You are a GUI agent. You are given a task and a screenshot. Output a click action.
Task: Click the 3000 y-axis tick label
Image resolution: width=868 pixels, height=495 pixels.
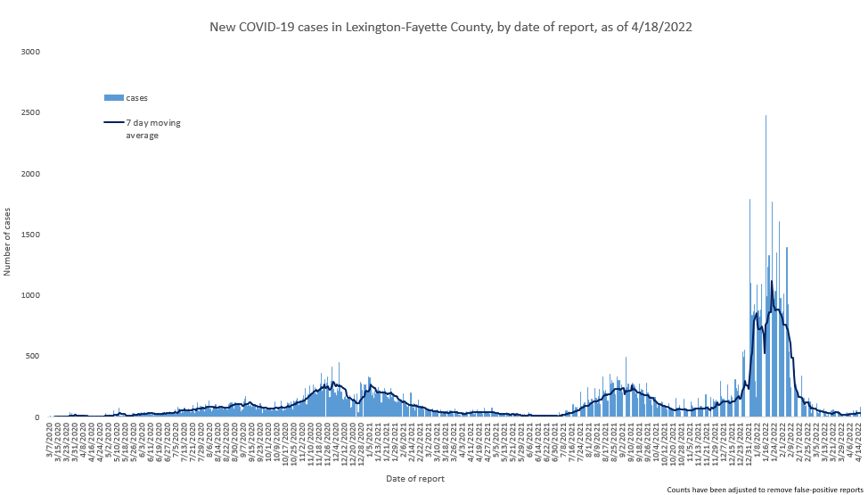click(31, 53)
